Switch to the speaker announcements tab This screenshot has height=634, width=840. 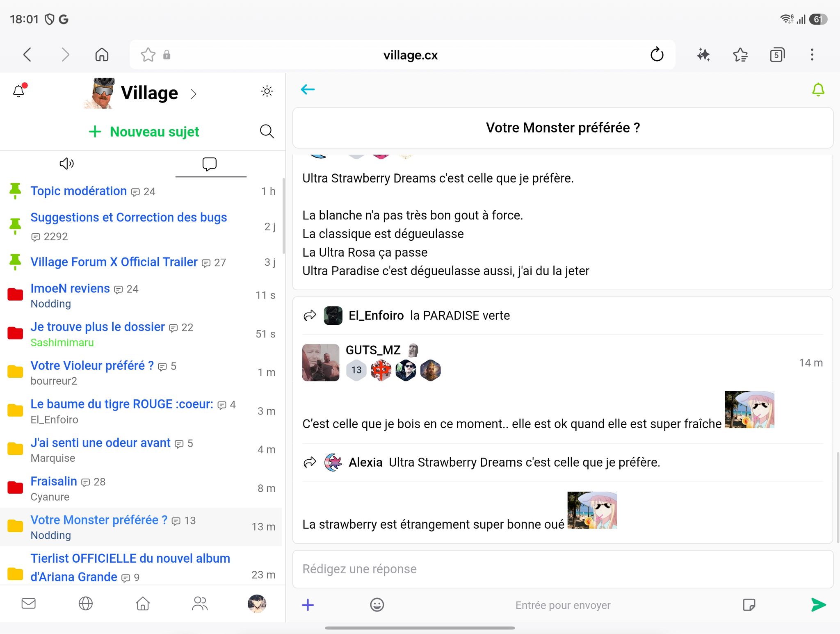tap(67, 164)
